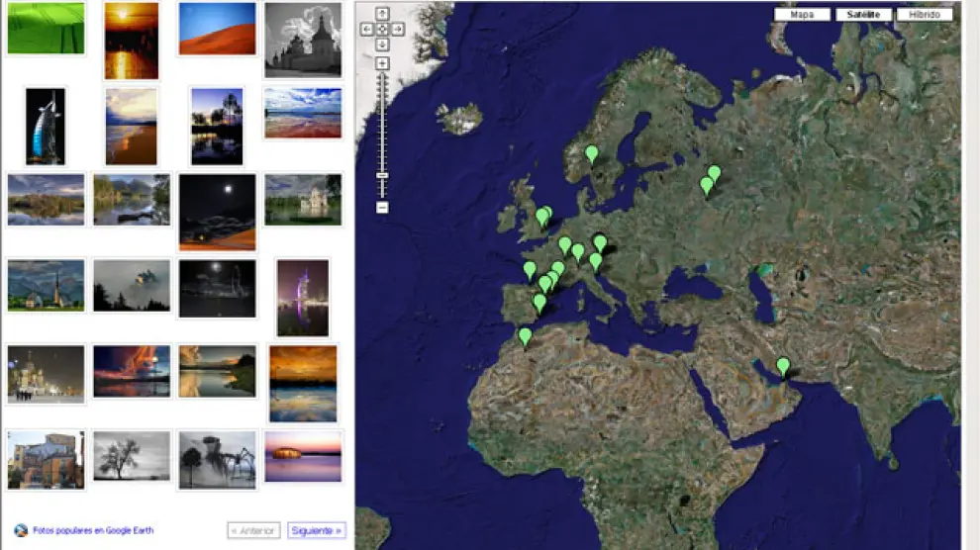Screen dimensions: 980x550
Task: Pan the map down with the arrow
Action: 383,45
